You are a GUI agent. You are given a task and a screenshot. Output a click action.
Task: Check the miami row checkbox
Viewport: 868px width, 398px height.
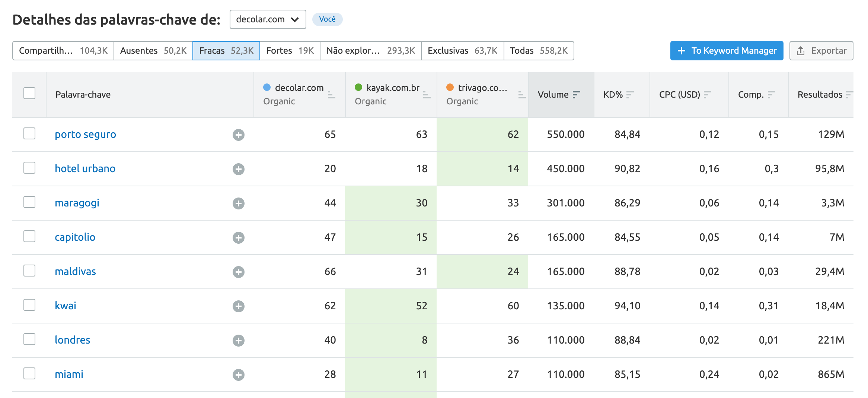coord(29,373)
